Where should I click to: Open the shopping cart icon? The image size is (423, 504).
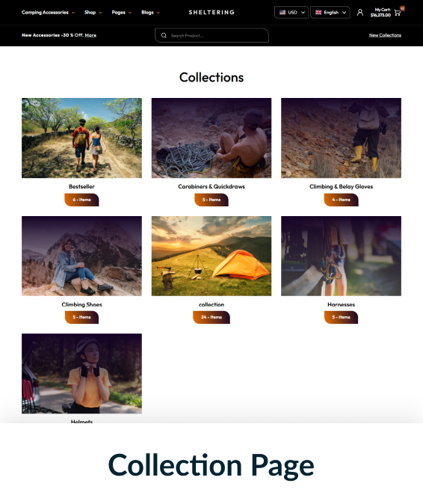[398, 13]
